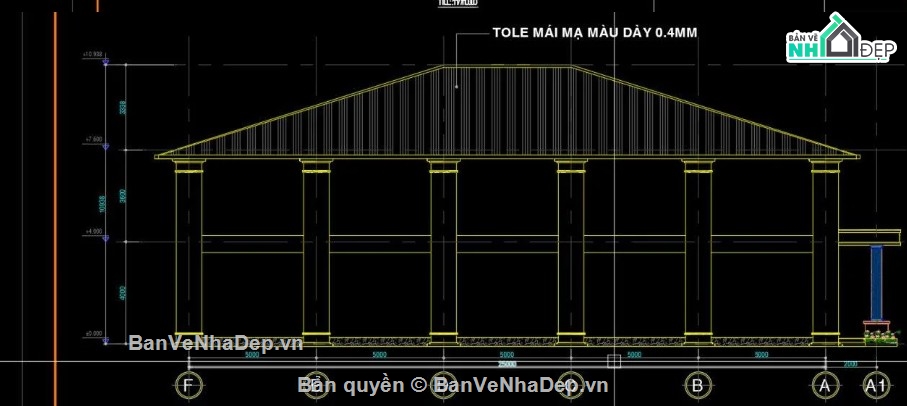Select the ±0.000 elevation label

[94, 334]
